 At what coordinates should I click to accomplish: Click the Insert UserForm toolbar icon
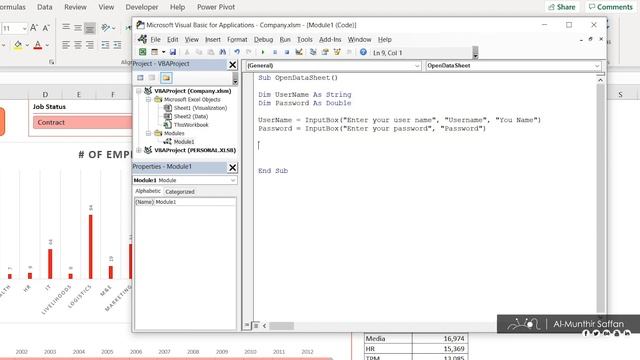[154, 52]
